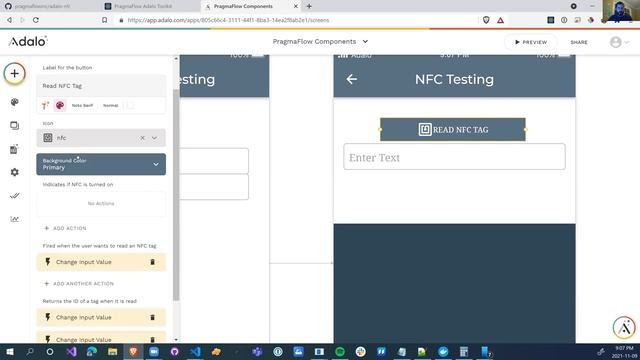Viewport: 640px width, 360px height.
Task: Edit the Read NFC Tag label field
Action: coord(101,86)
